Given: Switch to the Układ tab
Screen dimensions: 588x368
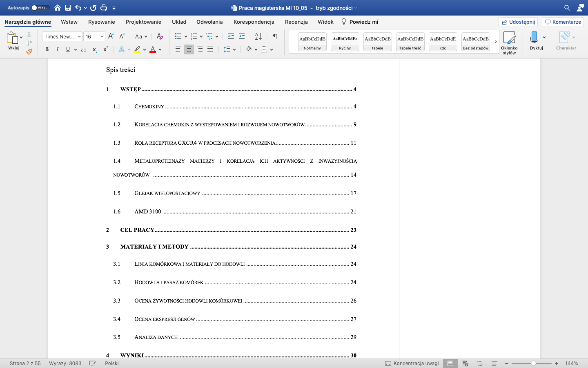Looking at the screenshot, I should click(x=179, y=22).
